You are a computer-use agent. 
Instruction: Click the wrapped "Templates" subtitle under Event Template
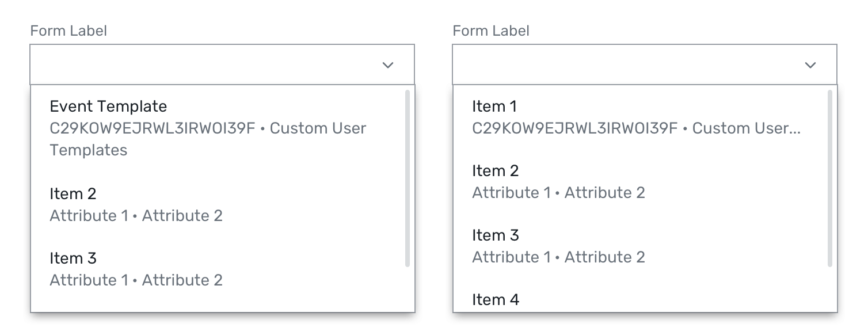[89, 150]
